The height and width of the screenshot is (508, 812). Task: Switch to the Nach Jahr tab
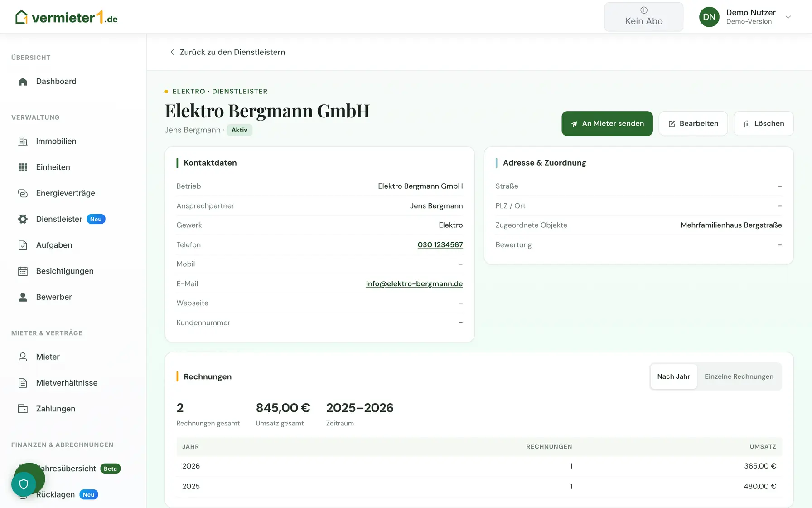673,376
